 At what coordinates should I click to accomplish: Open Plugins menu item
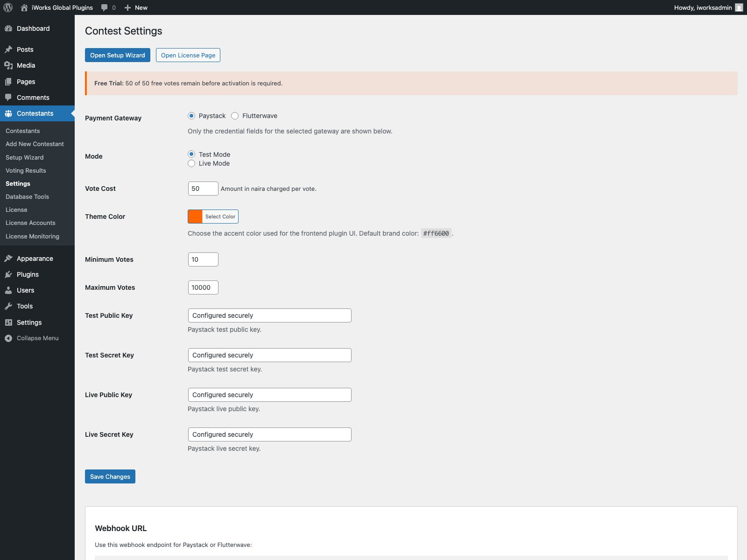tap(37, 274)
